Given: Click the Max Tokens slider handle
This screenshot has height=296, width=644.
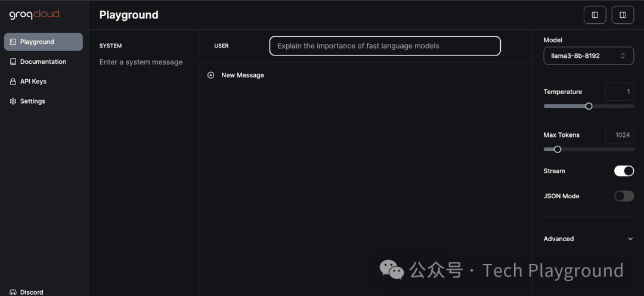Looking at the screenshot, I should 558,149.
